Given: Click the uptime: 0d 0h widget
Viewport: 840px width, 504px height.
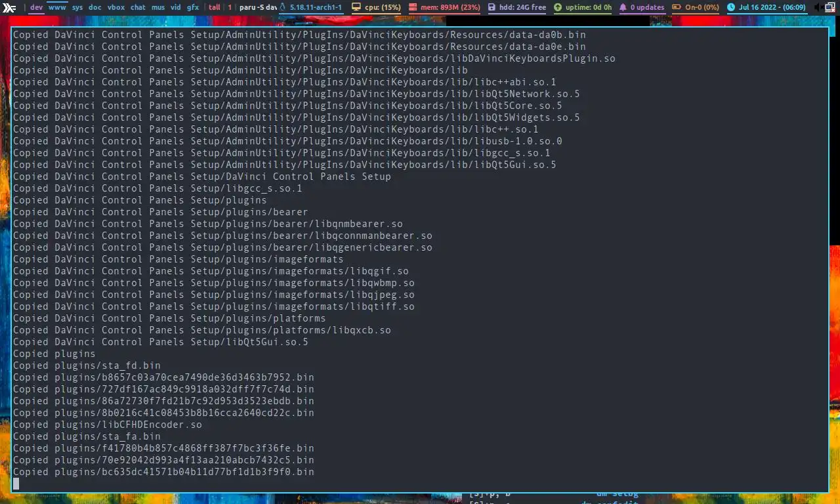Looking at the screenshot, I should 589,8.
